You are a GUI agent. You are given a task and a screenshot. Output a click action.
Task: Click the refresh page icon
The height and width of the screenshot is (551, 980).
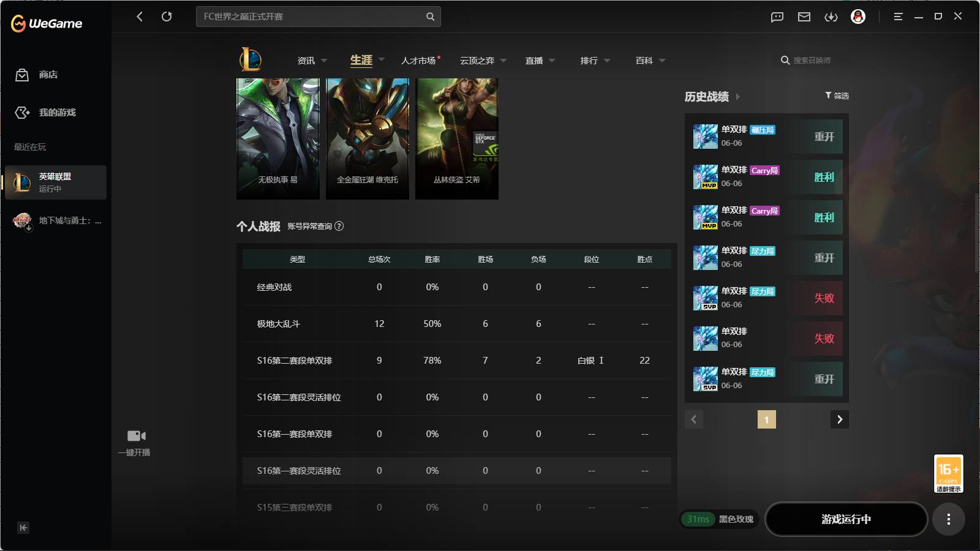(x=167, y=17)
